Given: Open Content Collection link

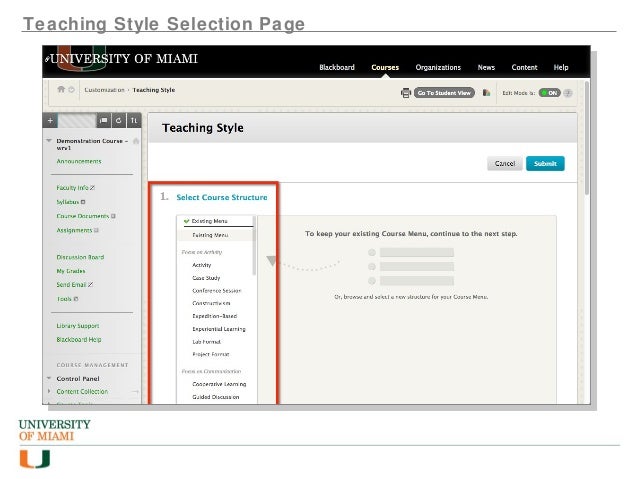Looking at the screenshot, I should [x=82, y=392].
